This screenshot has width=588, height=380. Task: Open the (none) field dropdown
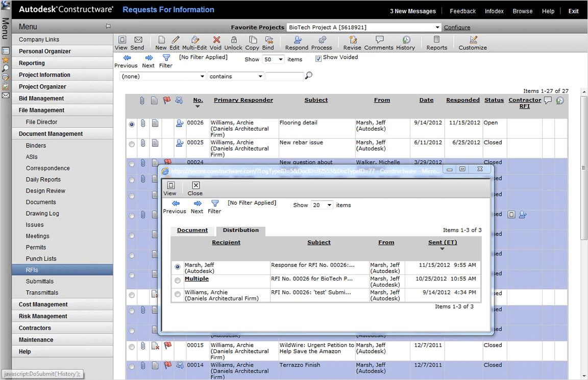click(x=163, y=77)
